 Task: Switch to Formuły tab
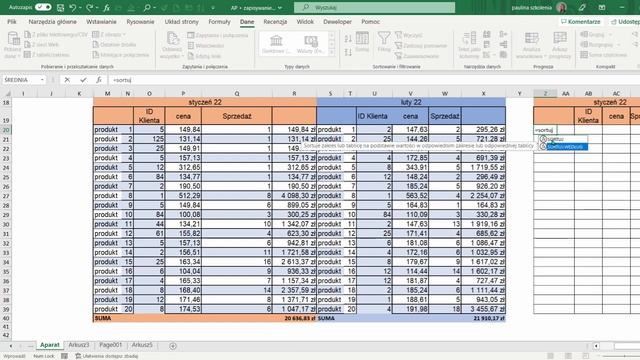tap(219, 22)
